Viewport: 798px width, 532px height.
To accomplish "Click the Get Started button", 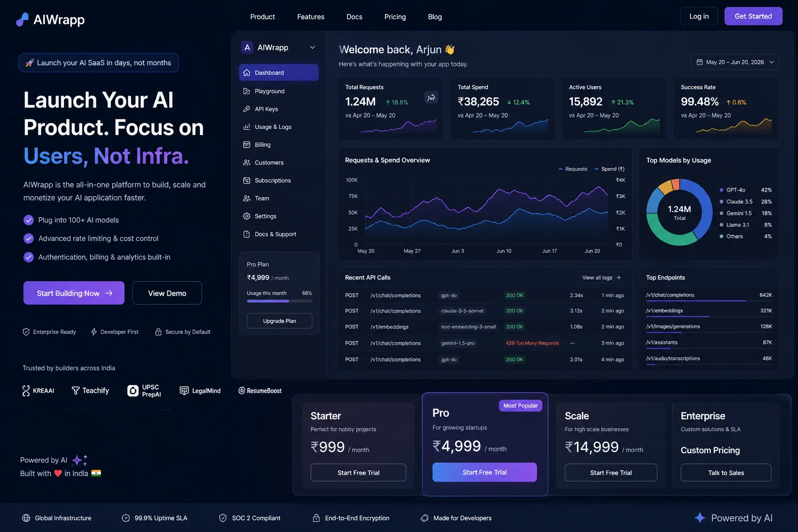I will coord(753,16).
